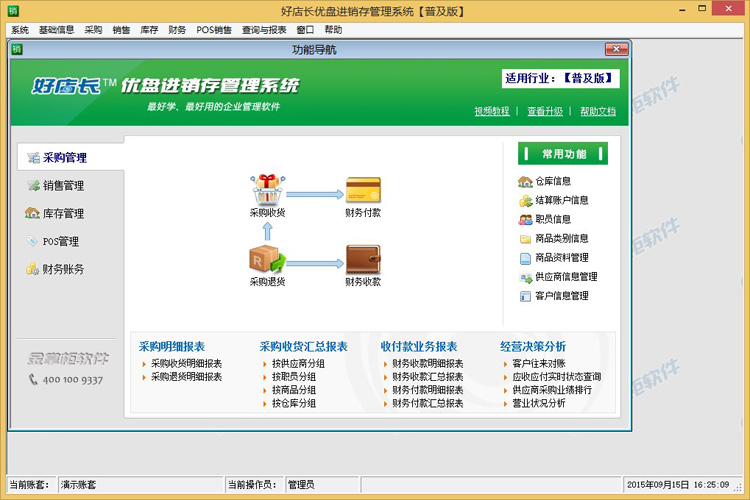Click the POS管理 tag icon
Screen dimensions: 750x500
coord(32,241)
